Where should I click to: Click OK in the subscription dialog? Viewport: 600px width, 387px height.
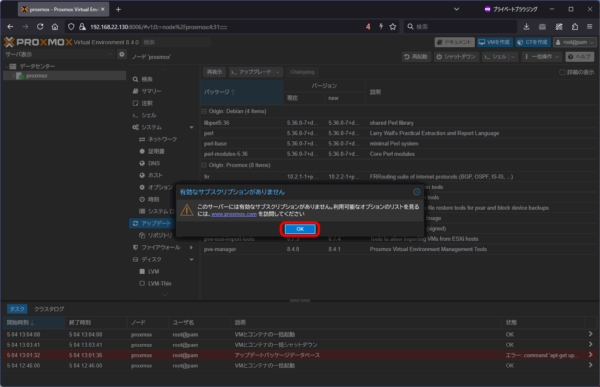tap(300, 229)
